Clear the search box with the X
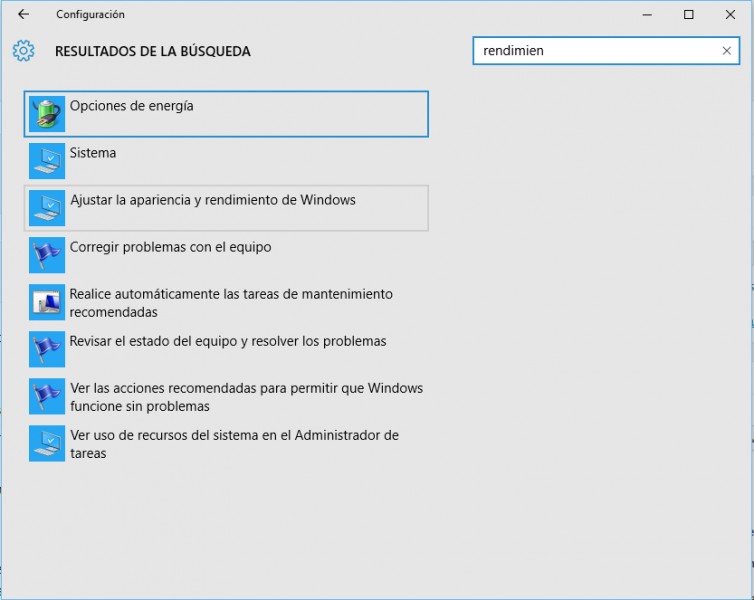Image resolution: width=754 pixels, height=600 pixels. click(x=727, y=50)
